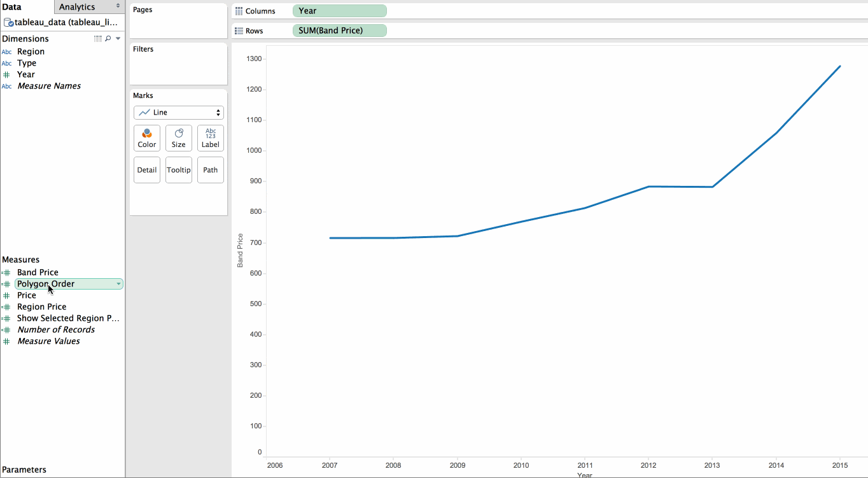This screenshot has height=478, width=868.
Task: Open the Tooltip editor shelf on the Marks card
Action: [178, 169]
